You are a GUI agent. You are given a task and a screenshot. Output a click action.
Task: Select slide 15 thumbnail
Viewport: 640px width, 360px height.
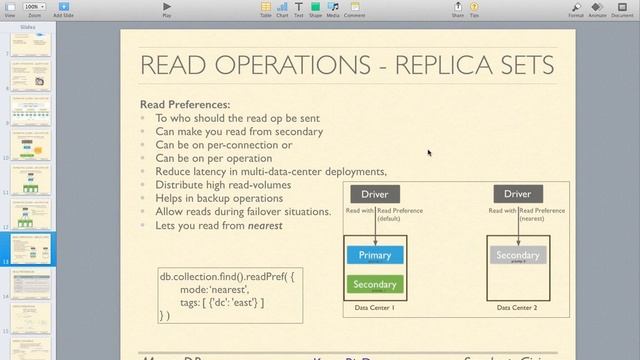click(x=31, y=319)
